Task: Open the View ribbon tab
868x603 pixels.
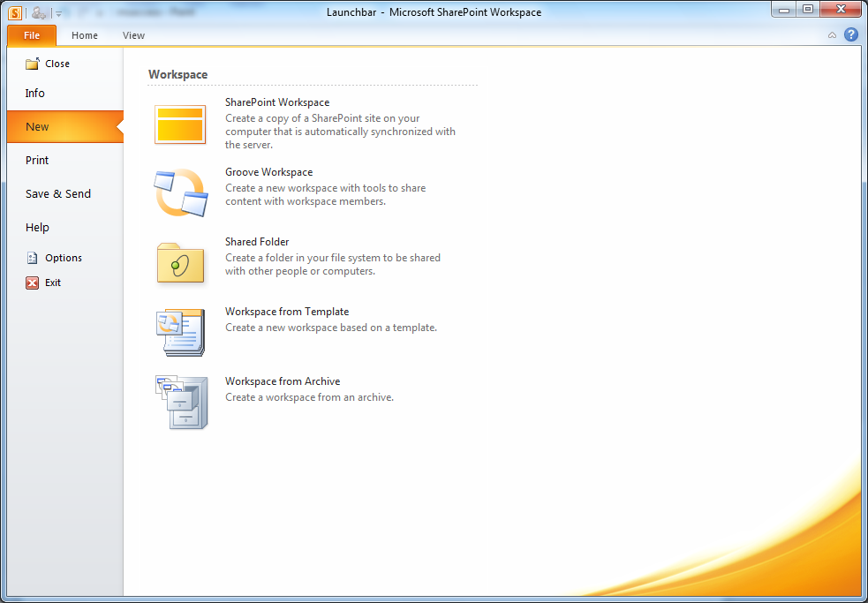Action: 133,35
